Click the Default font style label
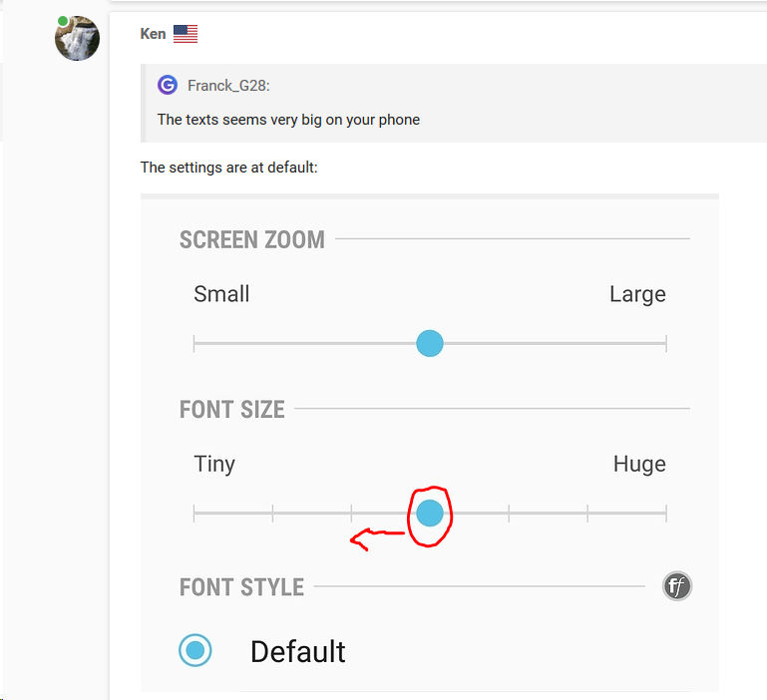This screenshot has width=767, height=700. tap(297, 652)
